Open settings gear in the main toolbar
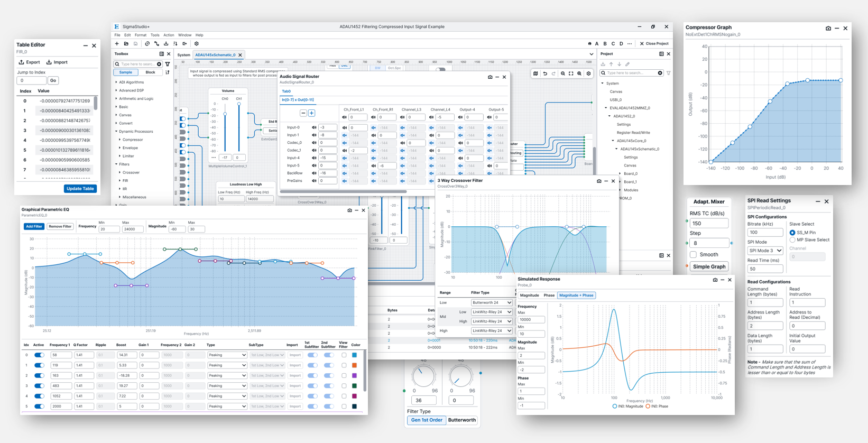Screen dimensions: 868x443 tap(197, 44)
